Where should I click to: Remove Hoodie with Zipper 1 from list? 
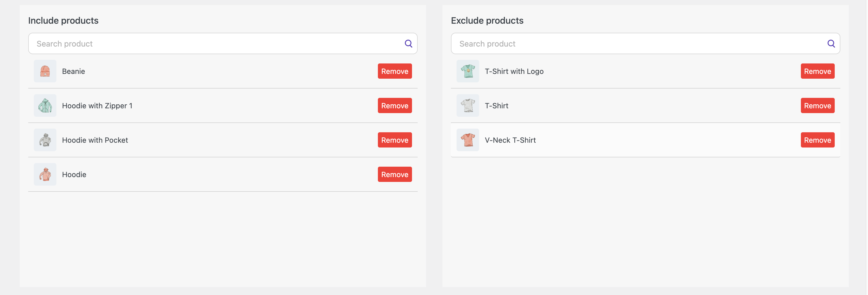pos(395,105)
